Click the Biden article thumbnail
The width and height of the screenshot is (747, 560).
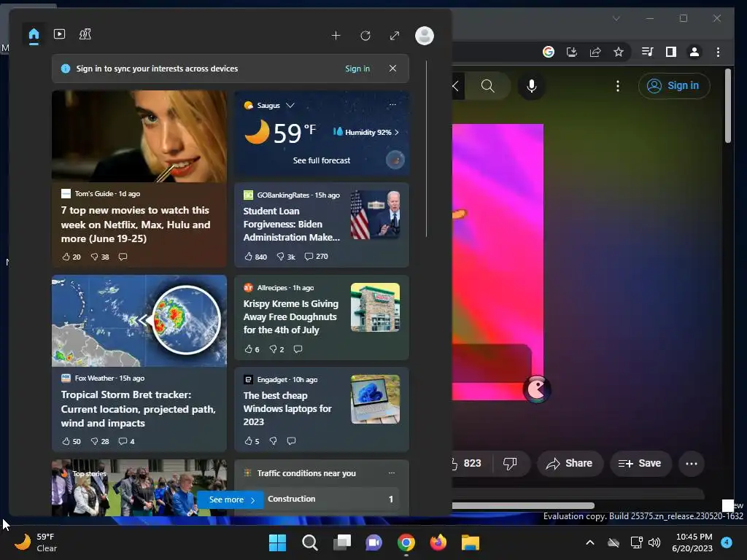(375, 215)
